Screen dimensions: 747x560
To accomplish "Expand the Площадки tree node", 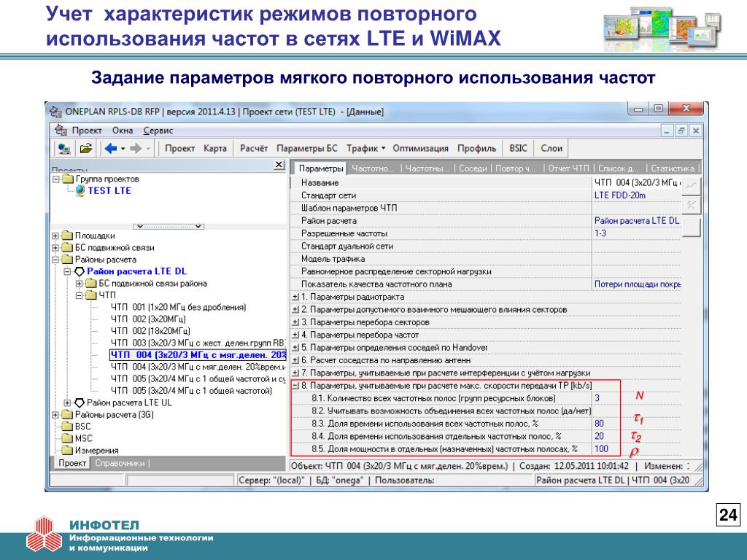I will (55, 236).
